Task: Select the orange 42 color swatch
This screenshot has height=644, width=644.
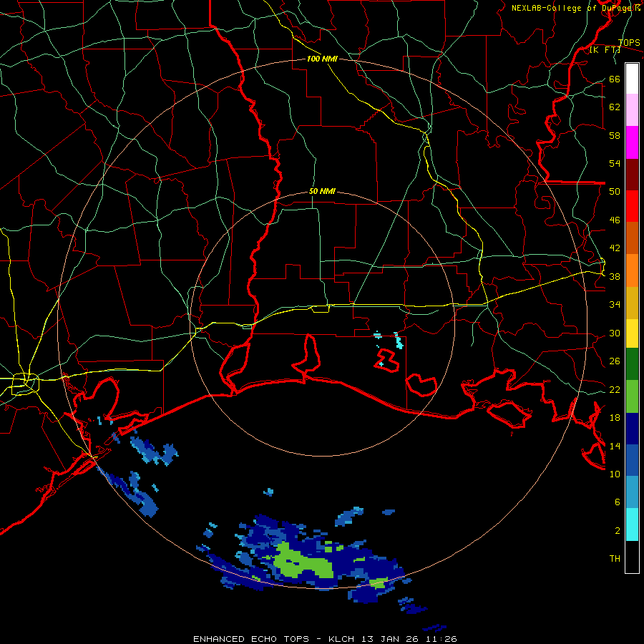Action: [632, 270]
